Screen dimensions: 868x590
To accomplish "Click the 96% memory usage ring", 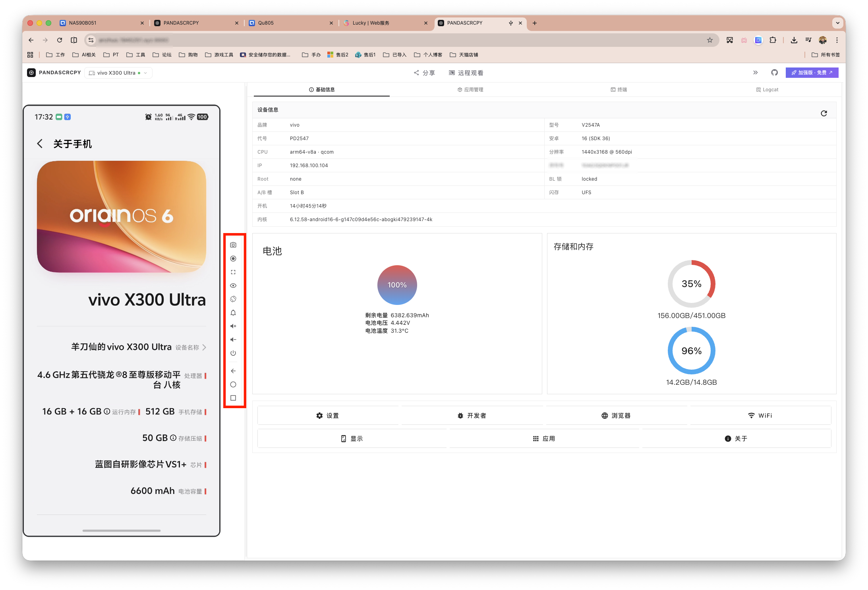I will click(x=691, y=351).
